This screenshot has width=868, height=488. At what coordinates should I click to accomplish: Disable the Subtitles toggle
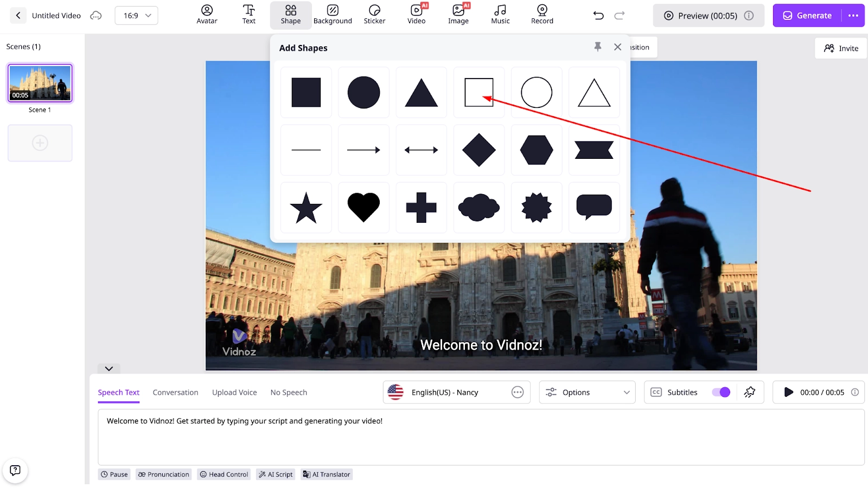[722, 391]
